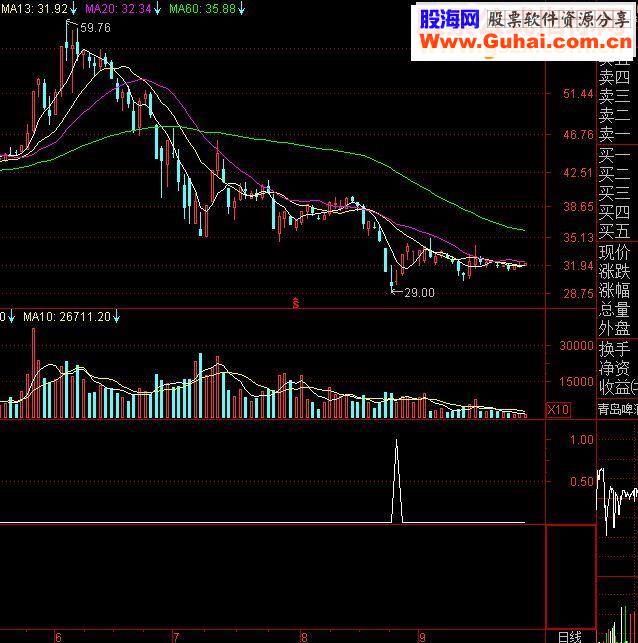Image resolution: width=638 pixels, height=643 pixels.
Task: Click month 7 on the time axis
Action: click(176, 637)
